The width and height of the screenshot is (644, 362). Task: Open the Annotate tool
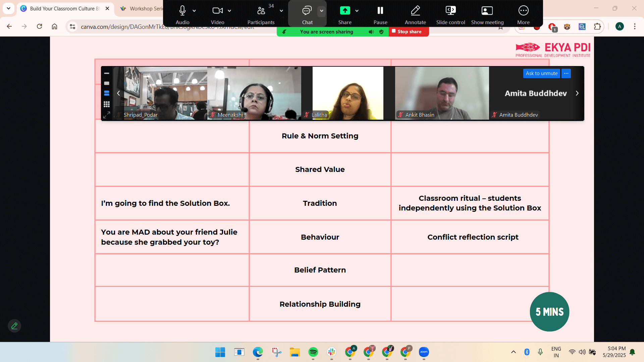pyautogui.click(x=415, y=14)
